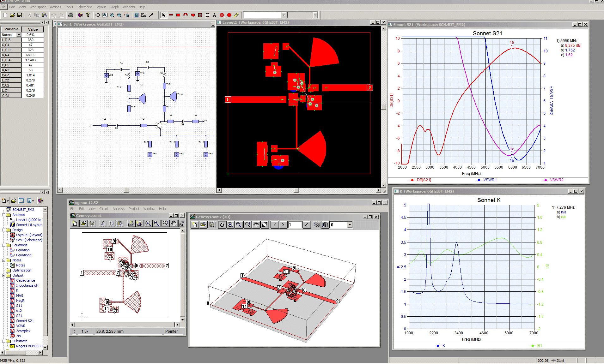
Task: Open the Circuit menu in xgeom window
Action: [104, 209]
